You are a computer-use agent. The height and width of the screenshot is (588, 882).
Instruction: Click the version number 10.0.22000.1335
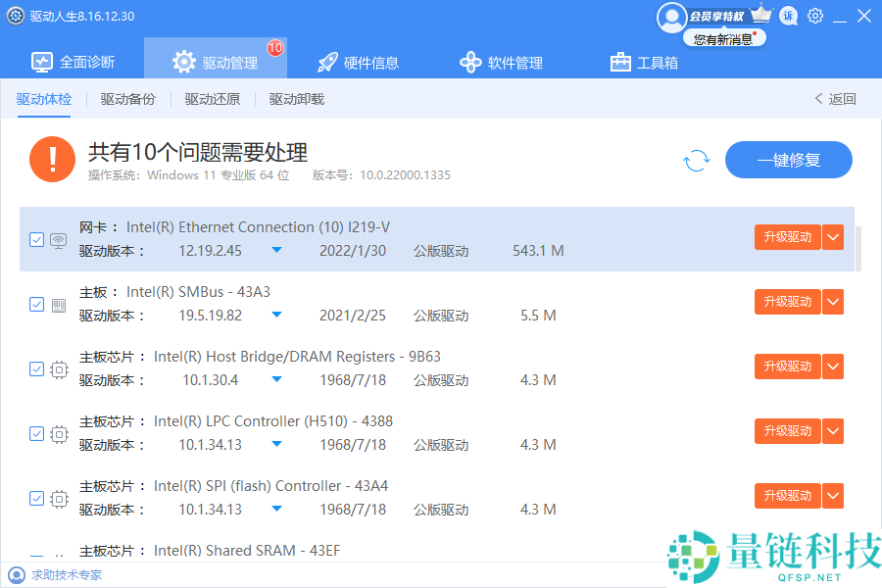[x=405, y=175]
